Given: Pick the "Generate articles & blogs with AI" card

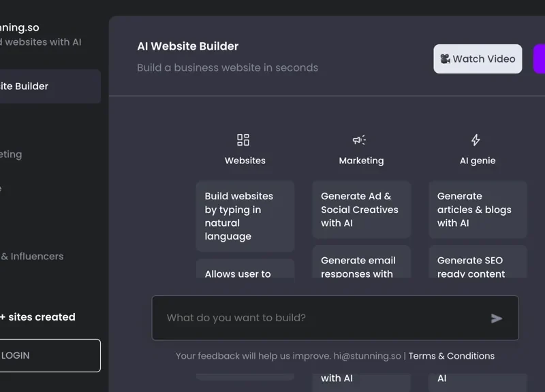Looking at the screenshot, I should coord(478,210).
